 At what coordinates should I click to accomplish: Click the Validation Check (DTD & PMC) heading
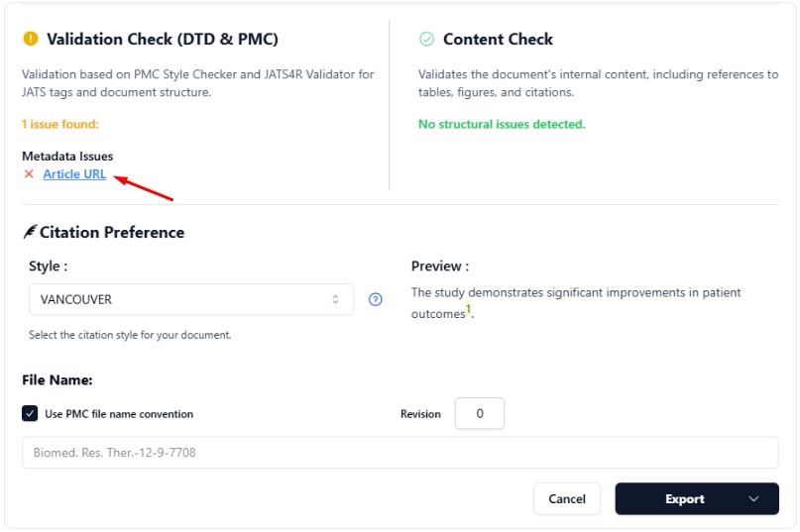tap(163, 40)
